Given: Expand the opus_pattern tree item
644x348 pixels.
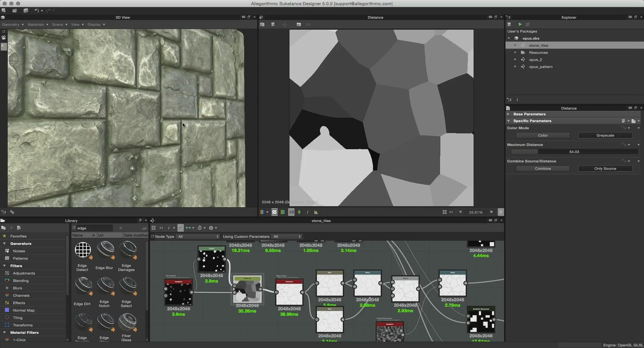Looking at the screenshot, I should pyautogui.click(x=515, y=67).
